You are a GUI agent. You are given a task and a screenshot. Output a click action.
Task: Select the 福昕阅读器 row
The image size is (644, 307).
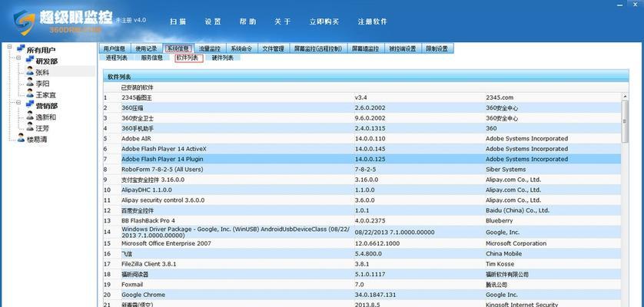pos(362,274)
